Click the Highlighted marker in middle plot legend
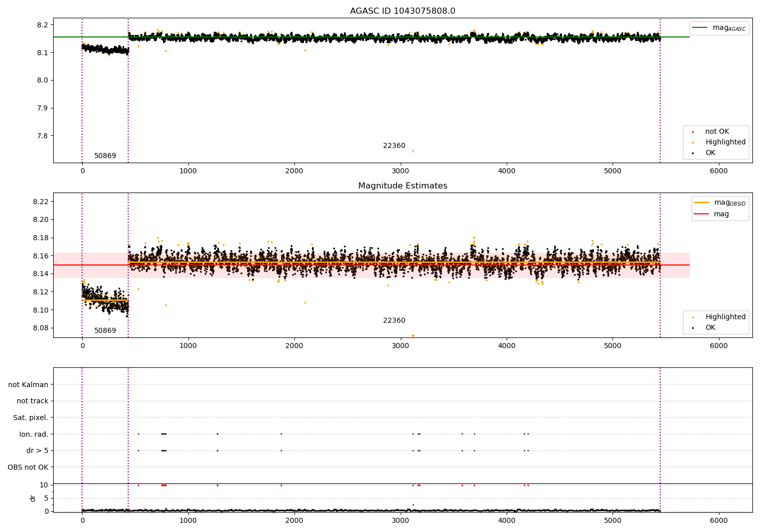The height and width of the screenshot is (532, 760). click(693, 317)
